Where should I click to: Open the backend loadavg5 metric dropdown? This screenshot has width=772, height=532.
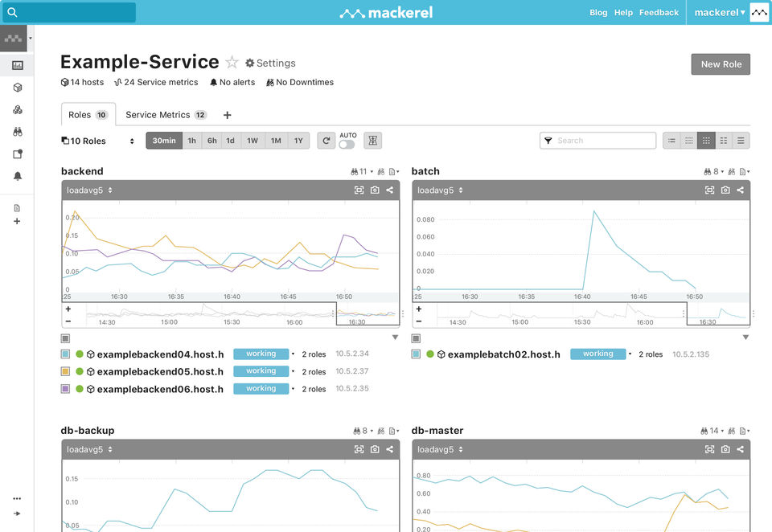click(x=90, y=190)
